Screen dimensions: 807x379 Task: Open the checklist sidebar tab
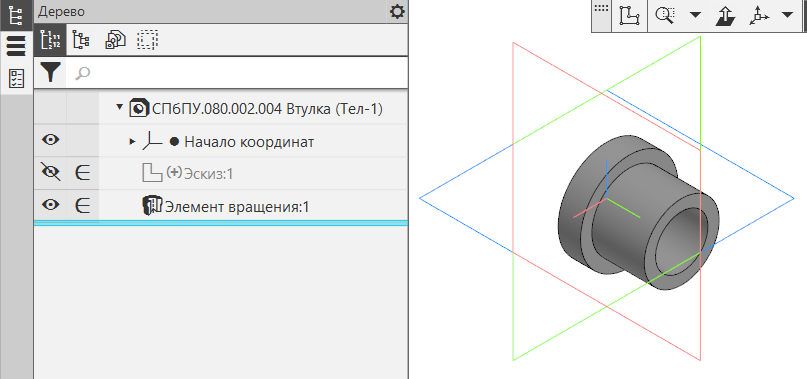[x=16, y=78]
